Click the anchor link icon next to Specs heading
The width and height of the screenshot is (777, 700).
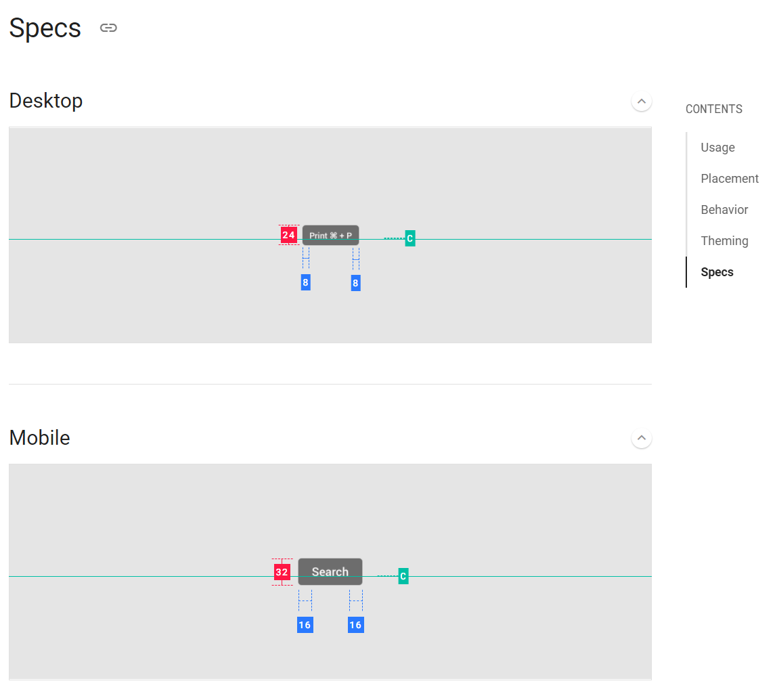tap(108, 28)
